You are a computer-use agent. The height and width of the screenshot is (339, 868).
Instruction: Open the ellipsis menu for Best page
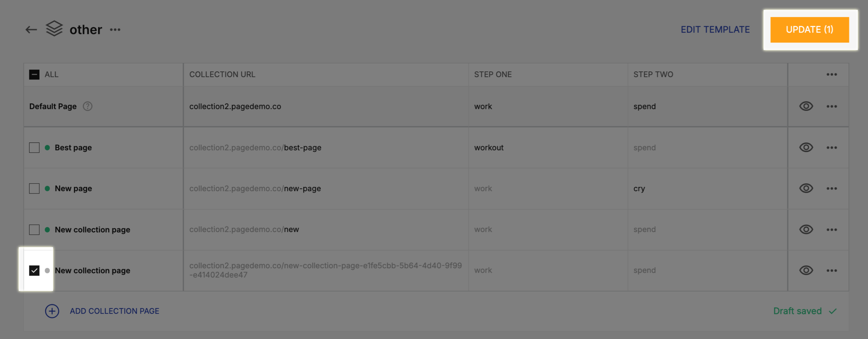831,147
